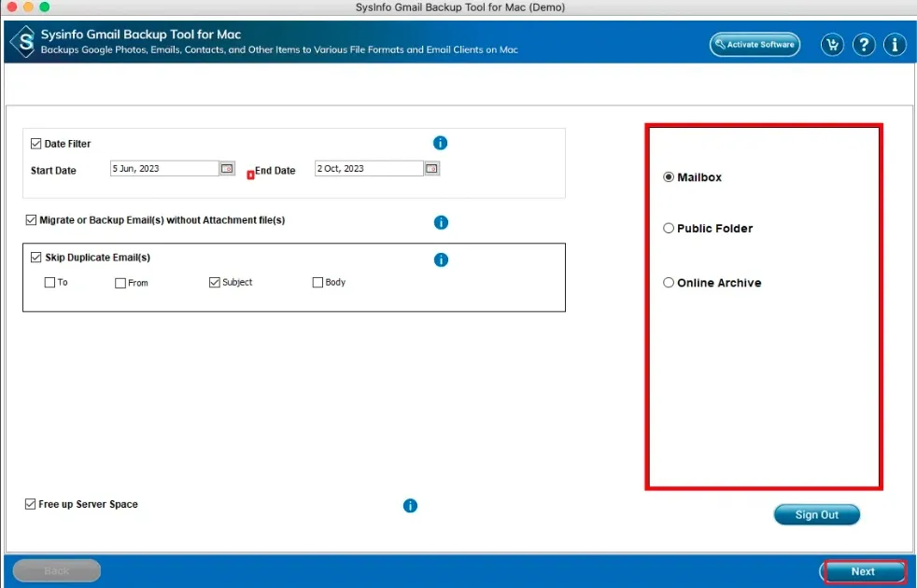Click the Start Date field showing 5 Jun, 2023
917x588 pixels.
click(x=164, y=168)
